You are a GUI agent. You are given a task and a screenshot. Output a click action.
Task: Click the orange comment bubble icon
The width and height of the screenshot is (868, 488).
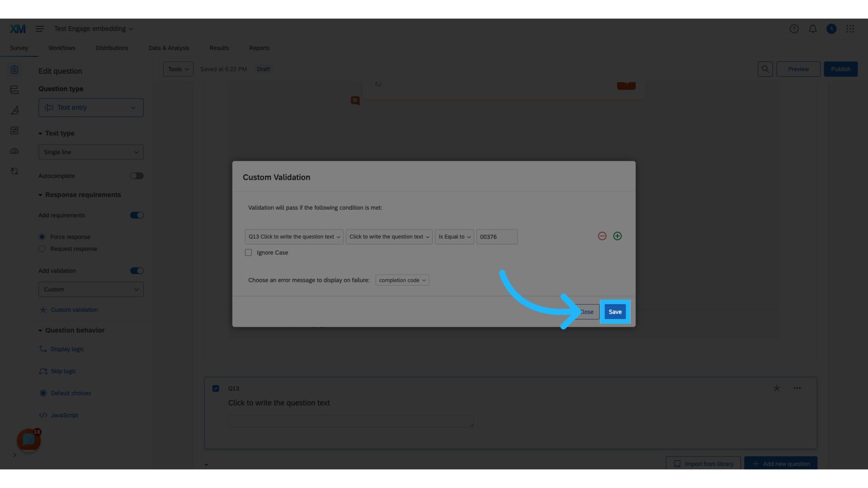355,100
